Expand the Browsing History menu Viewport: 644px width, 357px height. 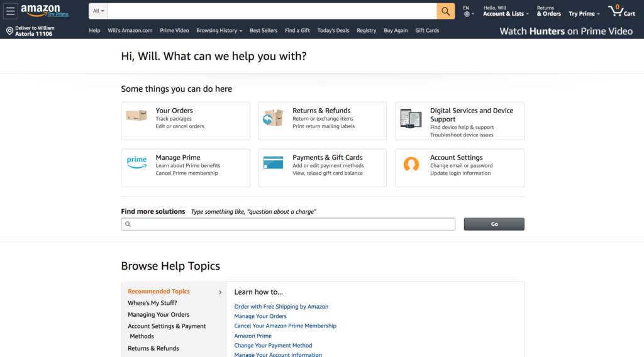click(x=219, y=30)
